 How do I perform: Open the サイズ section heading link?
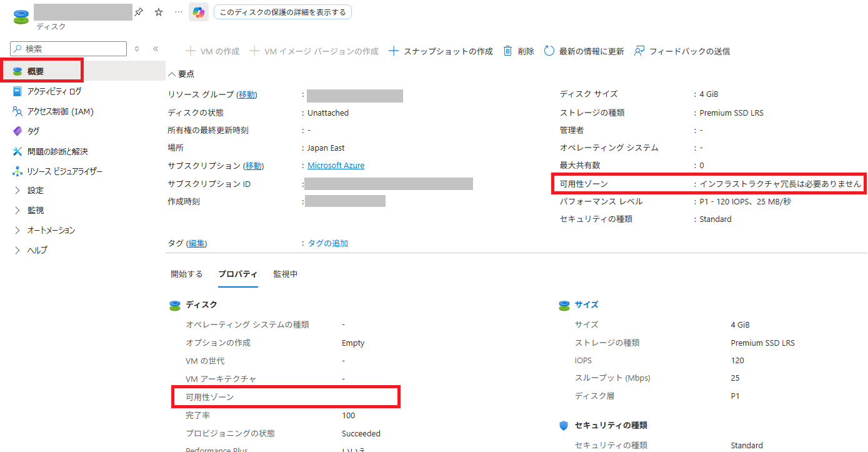pyautogui.click(x=587, y=305)
